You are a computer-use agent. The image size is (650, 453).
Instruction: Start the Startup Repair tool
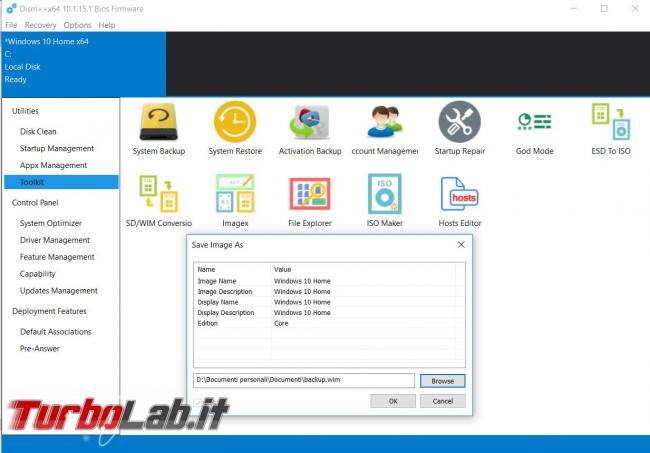[459, 128]
